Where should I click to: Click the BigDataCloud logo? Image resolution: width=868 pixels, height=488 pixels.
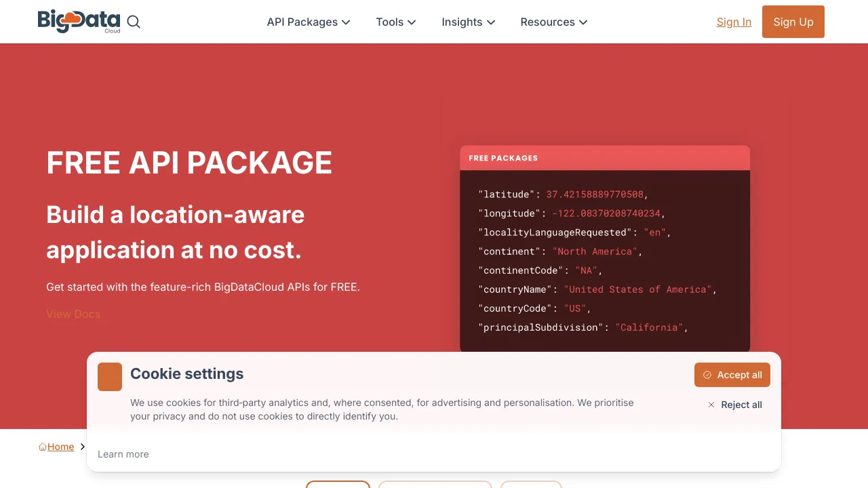point(79,22)
